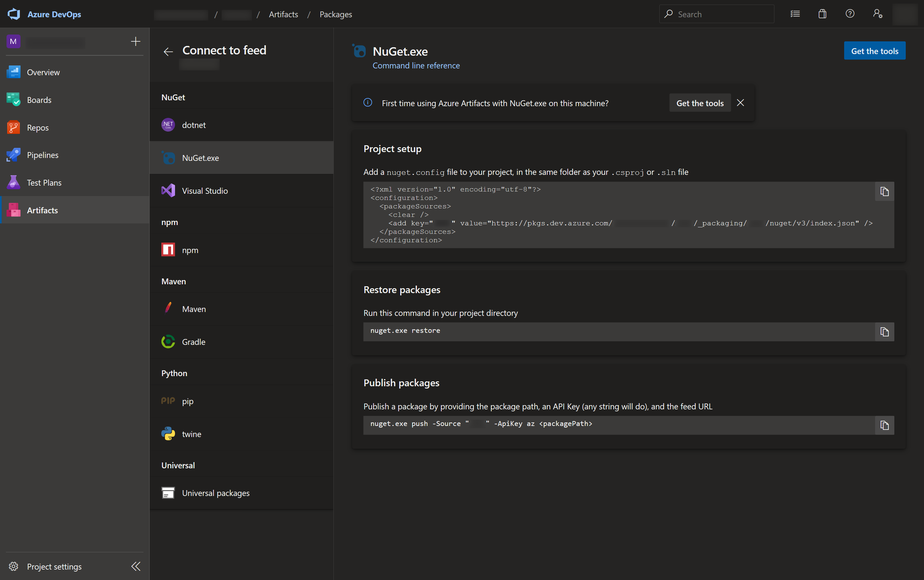The image size is (924, 580).
Task: Select the NuGet.exe connection option
Action: click(242, 158)
